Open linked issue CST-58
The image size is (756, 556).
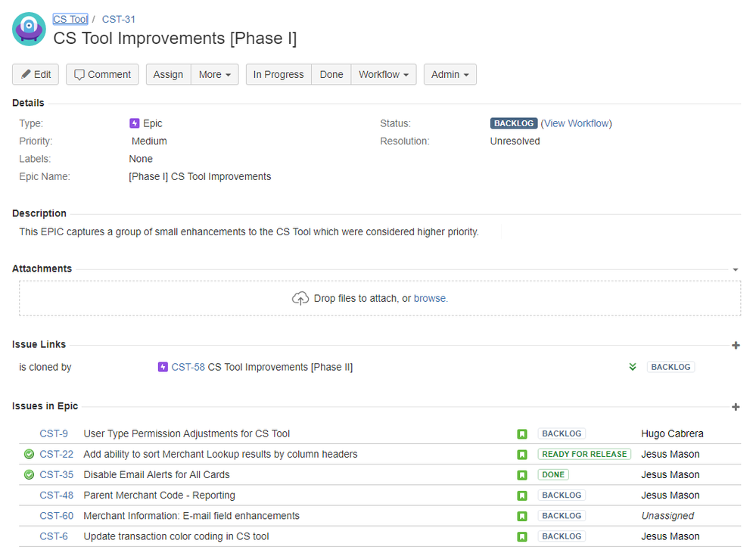pyautogui.click(x=188, y=367)
